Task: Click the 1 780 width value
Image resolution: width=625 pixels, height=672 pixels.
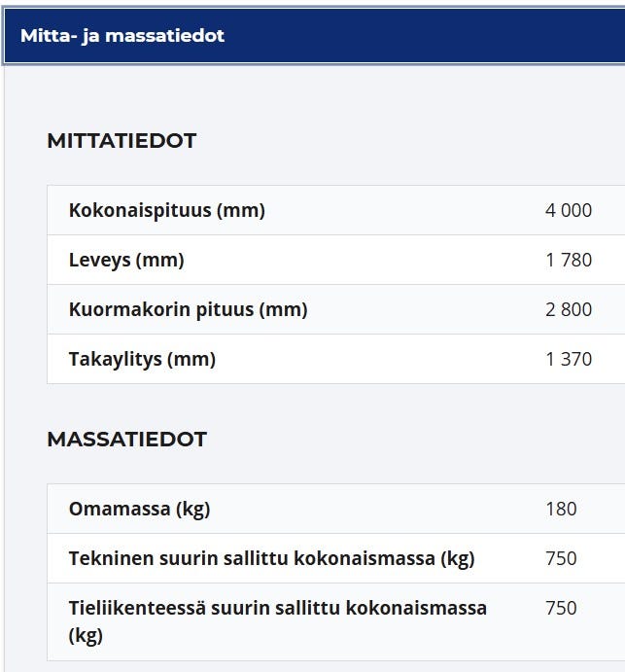Action: tap(569, 260)
